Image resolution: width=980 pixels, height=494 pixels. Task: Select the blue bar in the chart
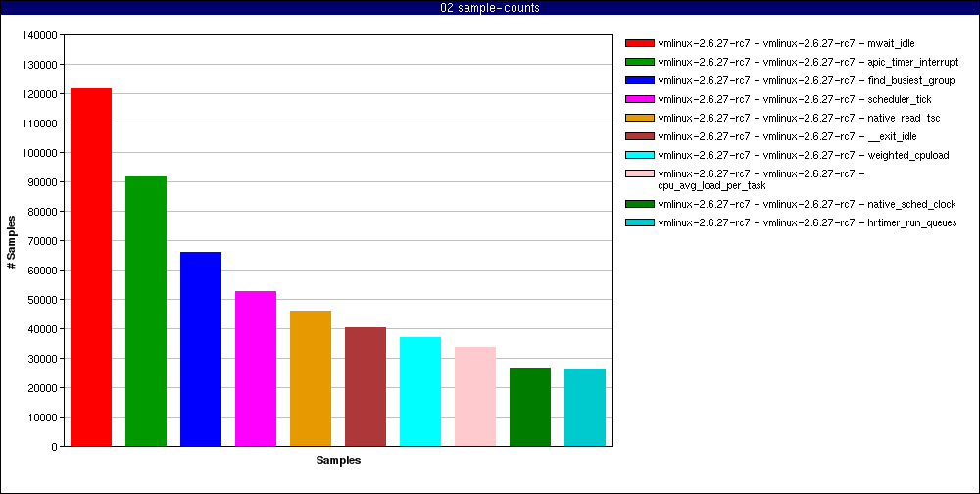(201, 349)
